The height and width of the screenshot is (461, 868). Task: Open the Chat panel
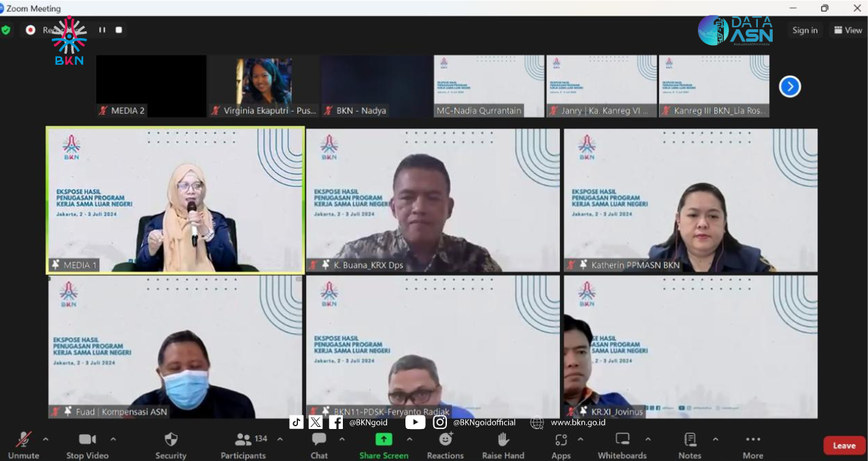[319, 440]
